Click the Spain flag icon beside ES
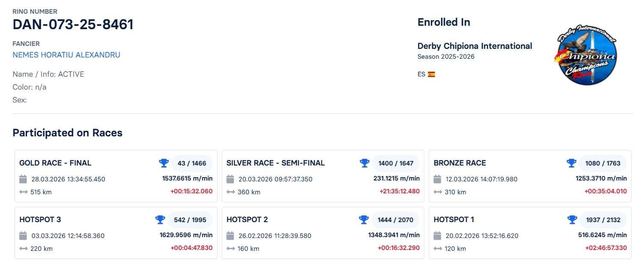Image resolution: width=644 pixels, height=271 pixels. tap(432, 74)
